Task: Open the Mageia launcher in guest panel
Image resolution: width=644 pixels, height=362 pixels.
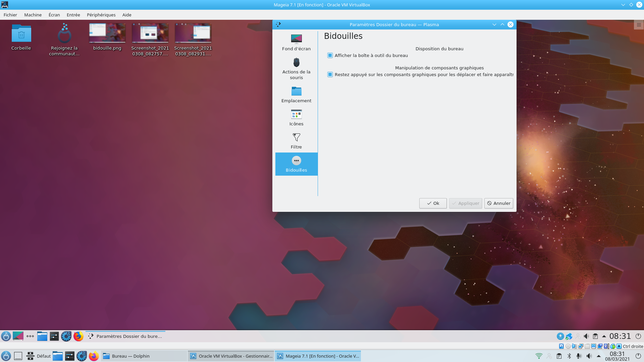Action: [x=6, y=336]
